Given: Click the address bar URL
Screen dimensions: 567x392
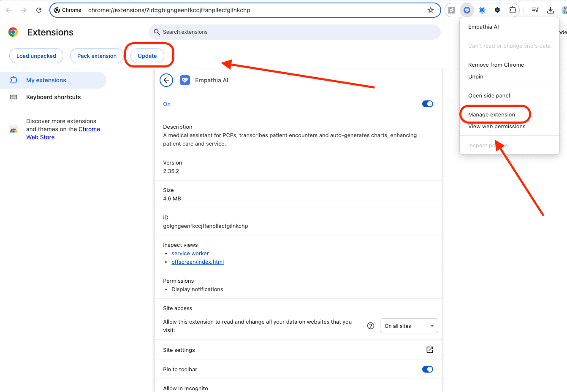Looking at the screenshot, I should 169,10.
